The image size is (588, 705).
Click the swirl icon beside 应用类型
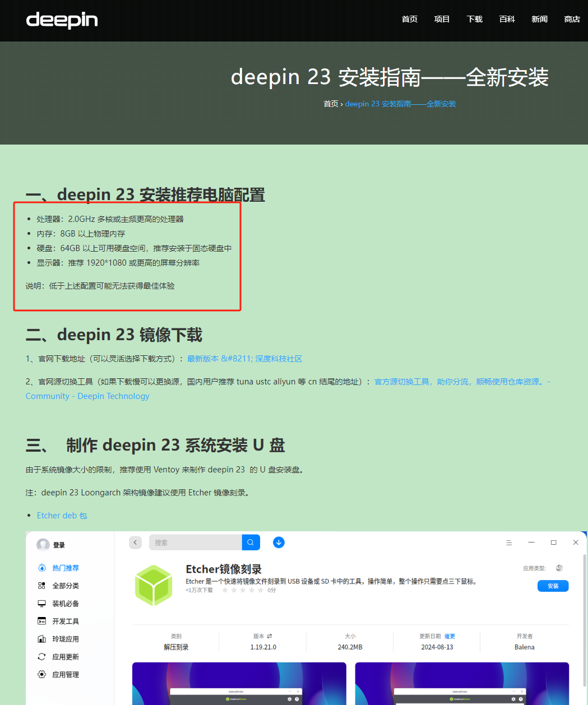(x=559, y=568)
